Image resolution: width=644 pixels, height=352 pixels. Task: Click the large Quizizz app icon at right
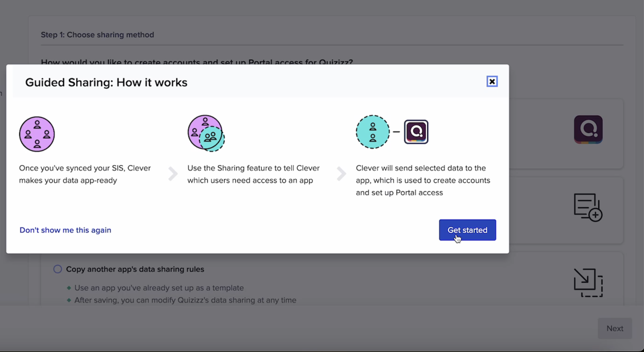588,130
